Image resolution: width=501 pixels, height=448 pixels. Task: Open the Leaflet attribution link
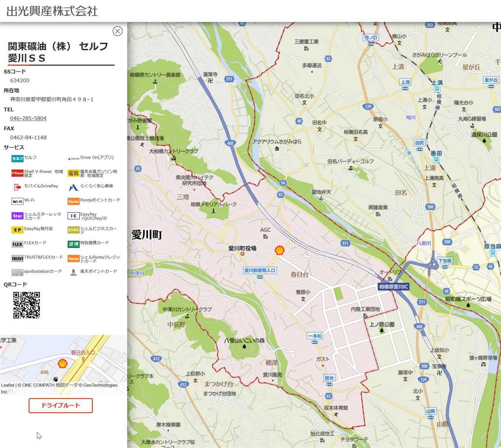(x=7, y=385)
